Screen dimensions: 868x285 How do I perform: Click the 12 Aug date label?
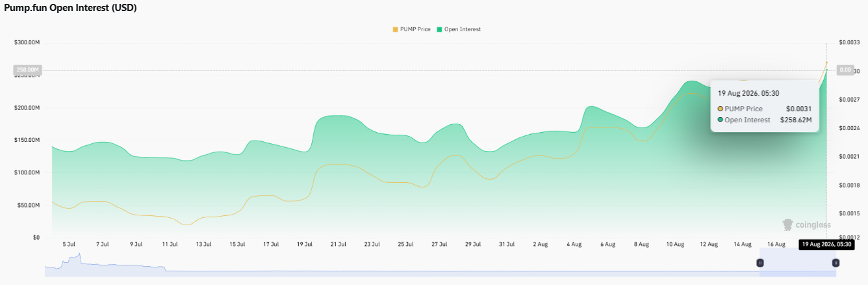pos(709,245)
